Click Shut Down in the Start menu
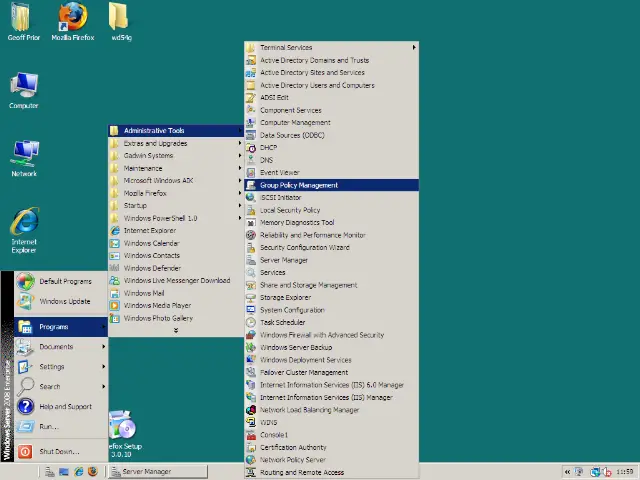 [61, 451]
